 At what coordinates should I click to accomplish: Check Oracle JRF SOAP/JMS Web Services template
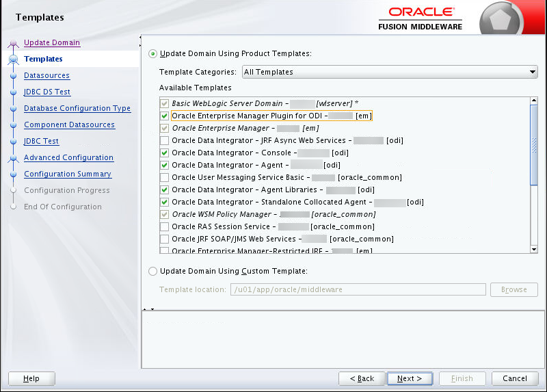(x=164, y=239)
